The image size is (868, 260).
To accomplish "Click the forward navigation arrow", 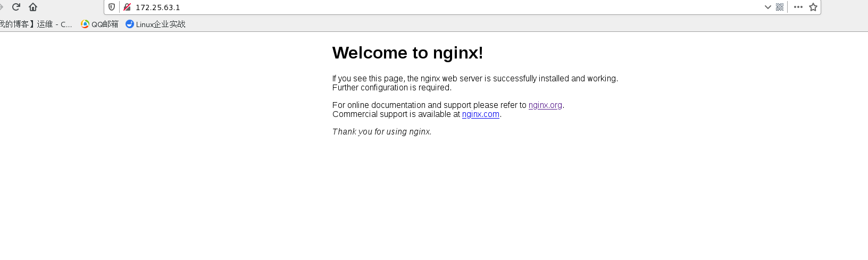I will (2, 7).
